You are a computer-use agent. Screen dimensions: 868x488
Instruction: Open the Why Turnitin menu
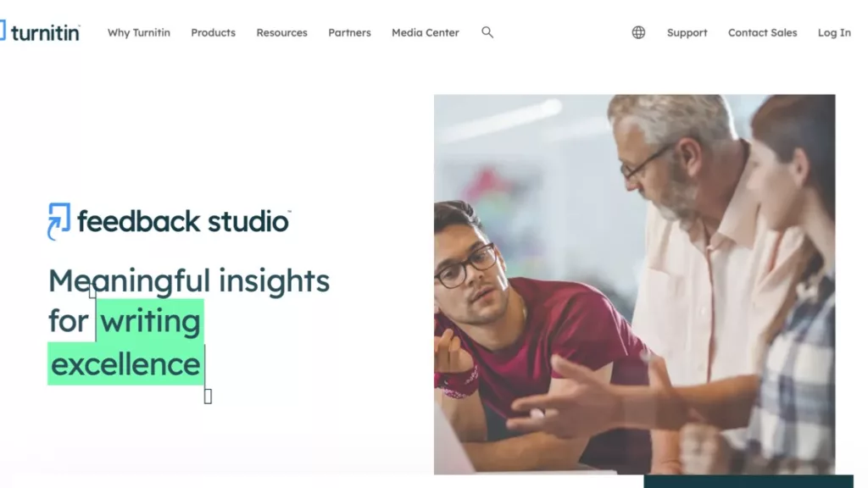click(139, 33)
